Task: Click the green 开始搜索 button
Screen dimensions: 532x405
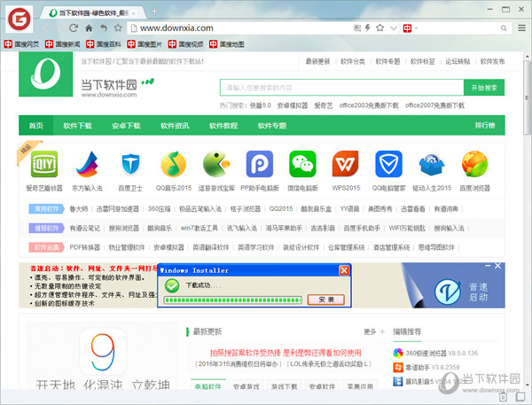Action: (x=484, y=88)
